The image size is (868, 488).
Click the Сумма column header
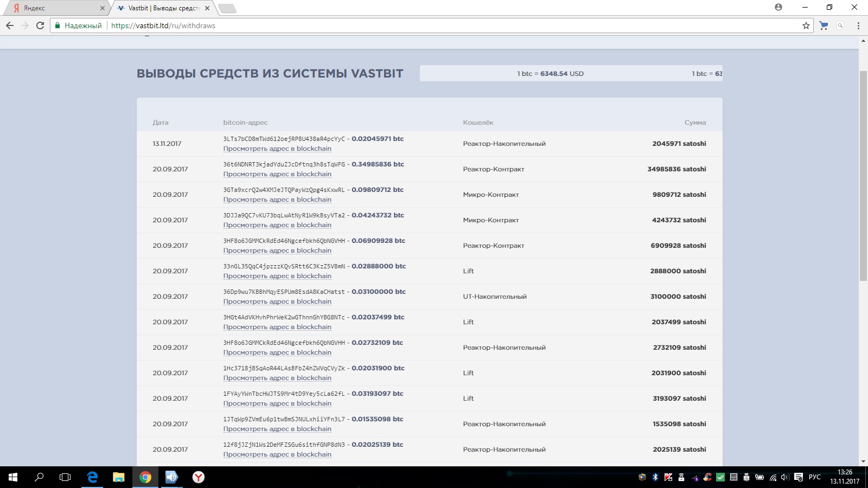(x=695, y=123)
